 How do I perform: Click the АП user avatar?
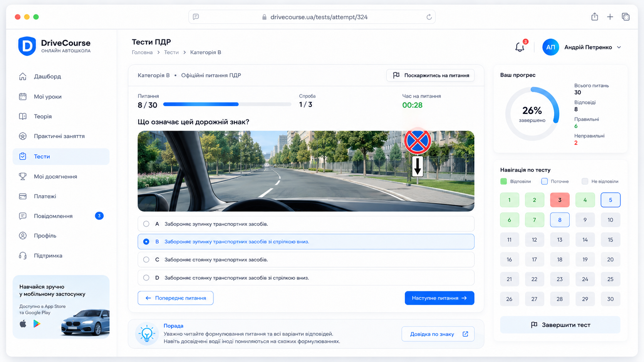coord(550,47)
